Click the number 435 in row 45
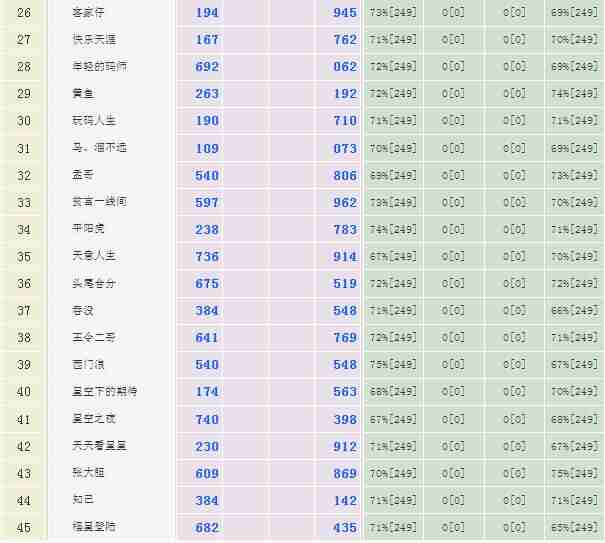Image resolution: width=605 pixels, height=543 pixels. 344,527
